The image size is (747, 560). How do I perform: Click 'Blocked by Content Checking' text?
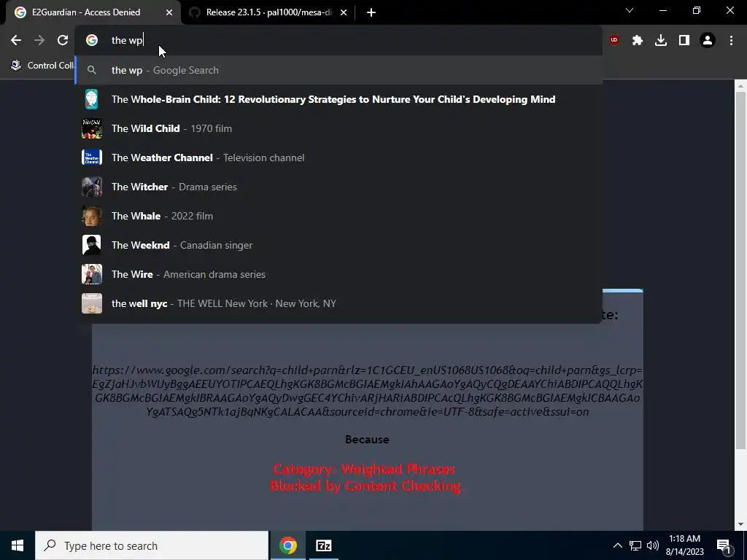click(366, 486)
